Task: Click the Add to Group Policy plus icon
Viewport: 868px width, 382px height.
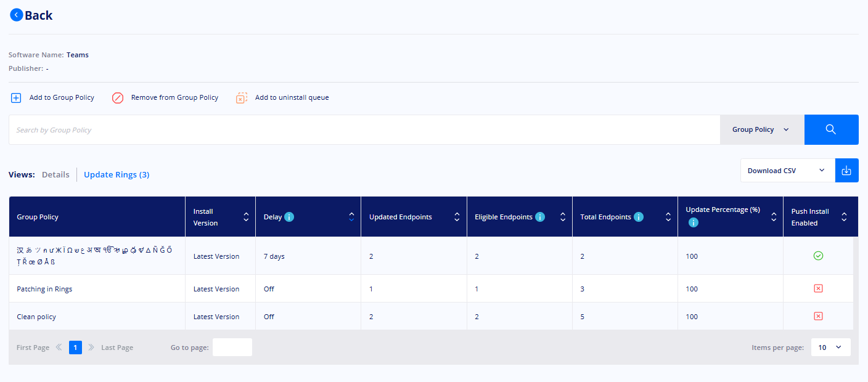Action: pos(16,98)
